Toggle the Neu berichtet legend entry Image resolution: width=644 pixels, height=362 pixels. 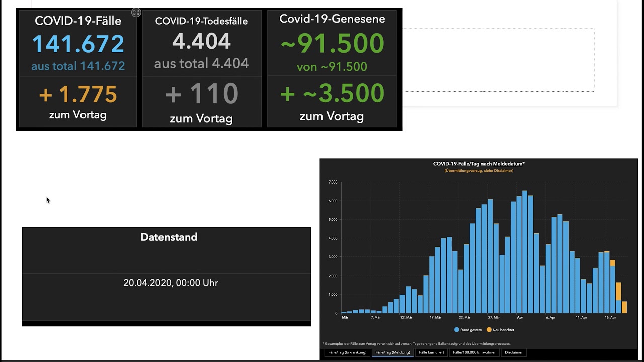[501, 330]
